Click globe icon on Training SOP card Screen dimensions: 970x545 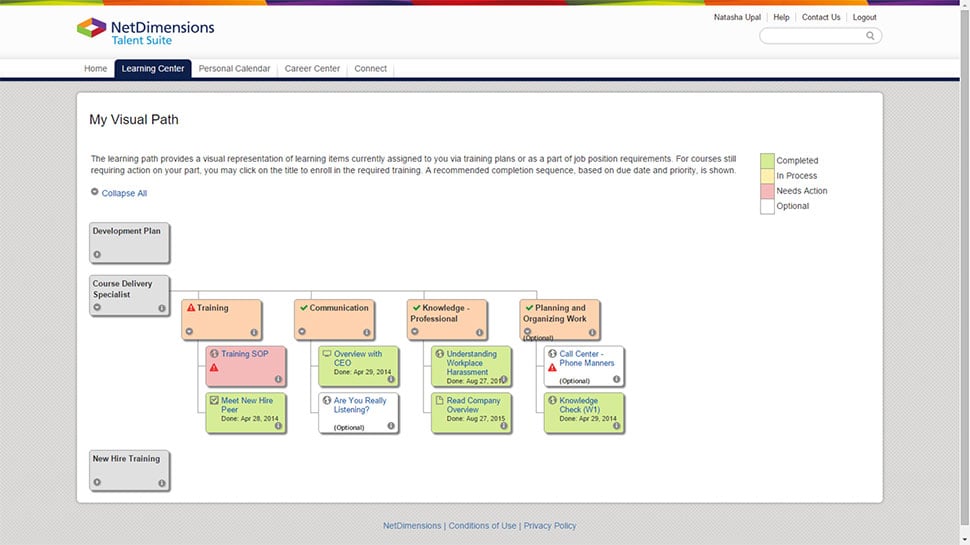click(214, 354)
